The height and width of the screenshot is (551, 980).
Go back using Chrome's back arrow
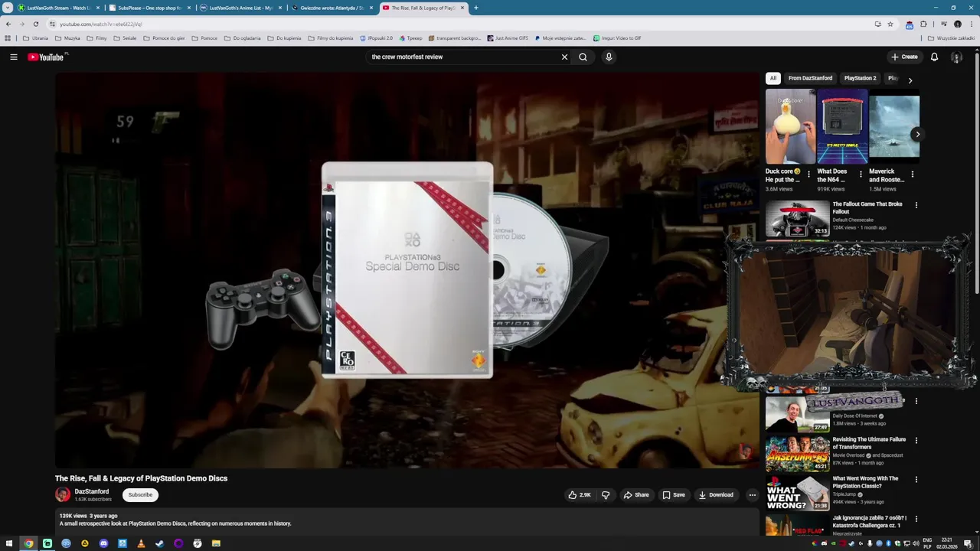coord(8,24)
